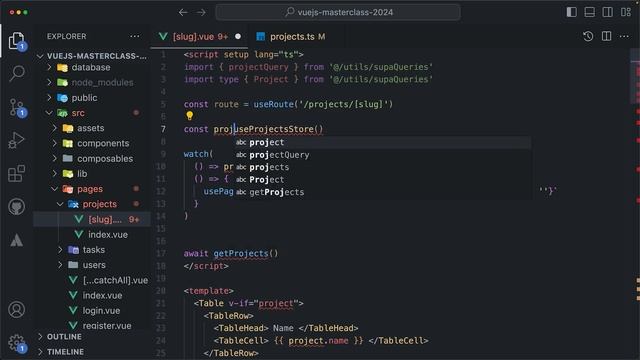
Task: Click the command center search field
Action: [338, 12]
